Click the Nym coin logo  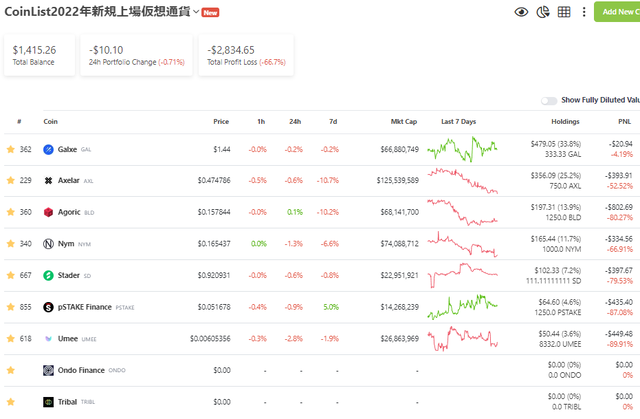tap(48, 244)
